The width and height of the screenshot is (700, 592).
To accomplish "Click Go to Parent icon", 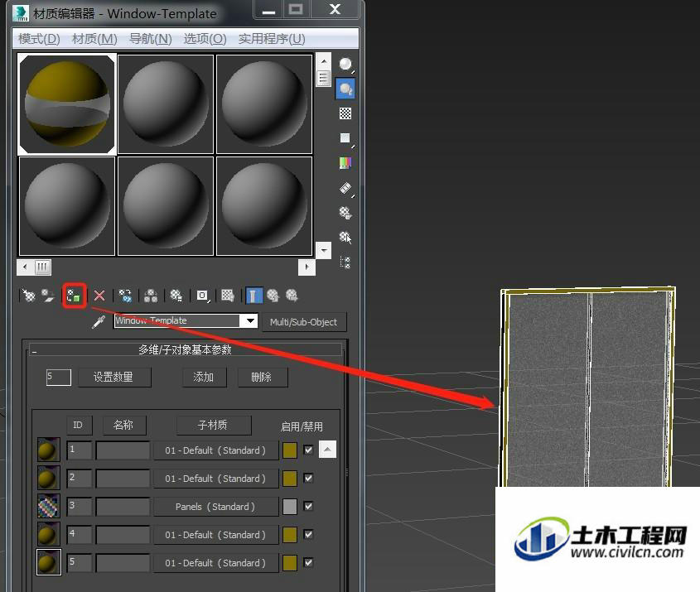I will [273, 296].
